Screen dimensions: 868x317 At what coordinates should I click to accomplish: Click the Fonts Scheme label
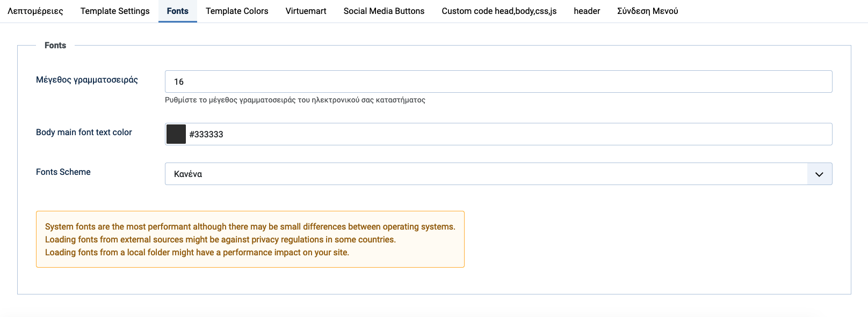(63, 172)
